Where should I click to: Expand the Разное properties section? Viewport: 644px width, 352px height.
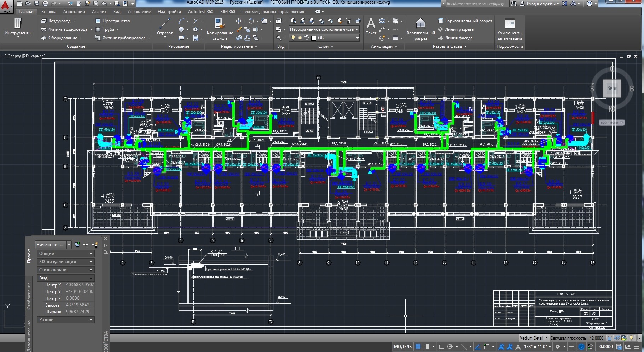tap(65, 320)
